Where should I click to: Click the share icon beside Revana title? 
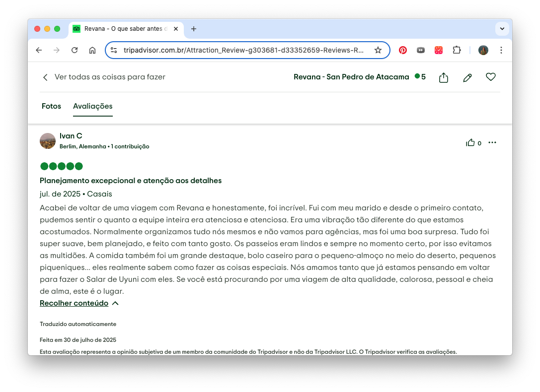click(x=444, y=77)
